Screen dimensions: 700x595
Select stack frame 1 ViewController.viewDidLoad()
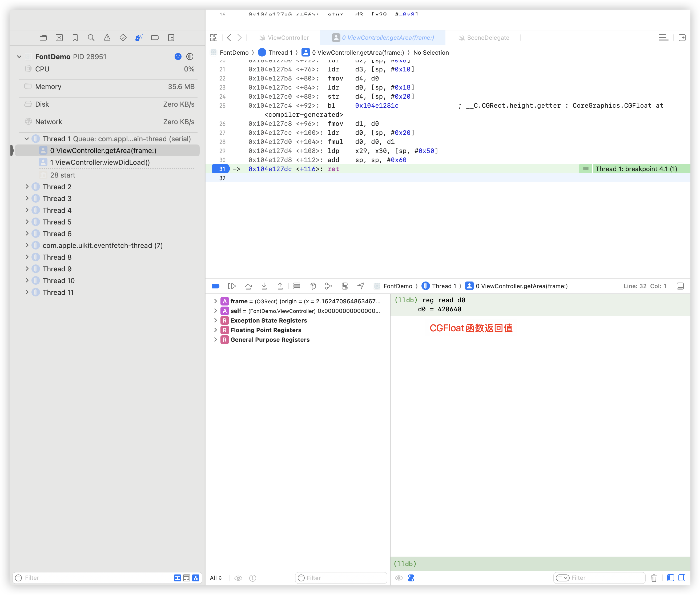click(100, 162)
